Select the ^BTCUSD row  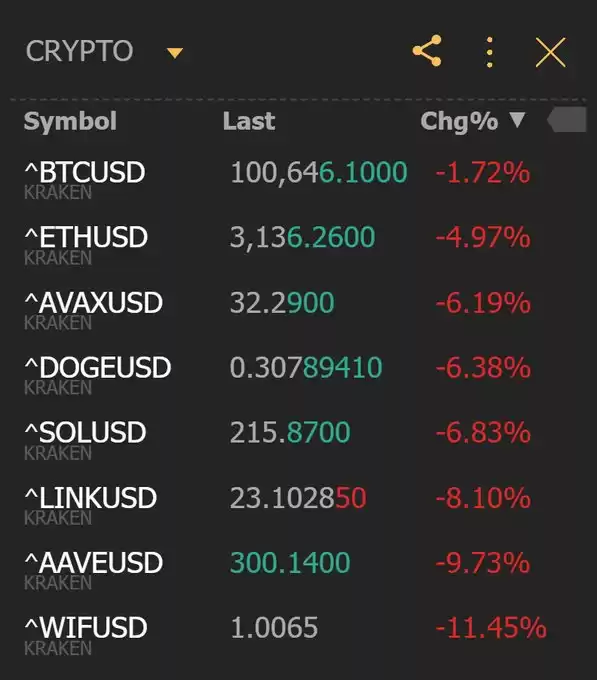298,179
